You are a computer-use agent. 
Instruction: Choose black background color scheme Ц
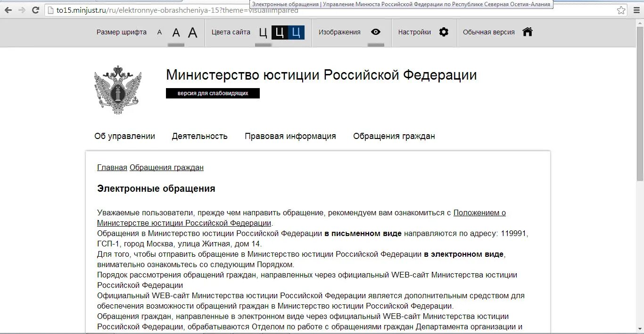pos(280,33)
